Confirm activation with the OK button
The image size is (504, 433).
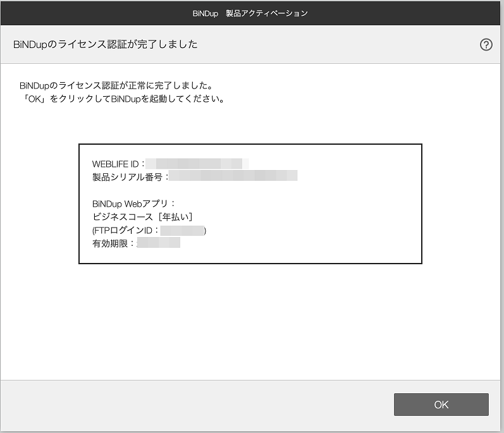click(x=441, y=405)
